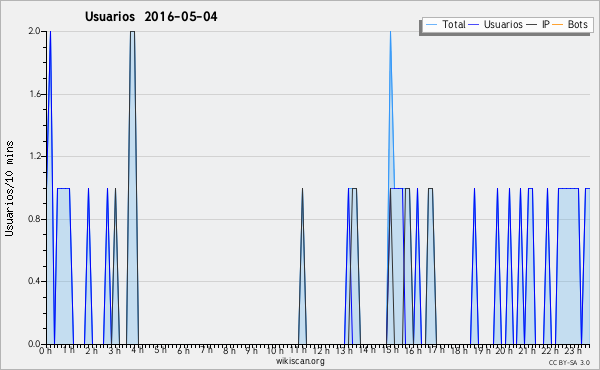
Task: Click the orange Bots legend line
Action: coord(558,25)
